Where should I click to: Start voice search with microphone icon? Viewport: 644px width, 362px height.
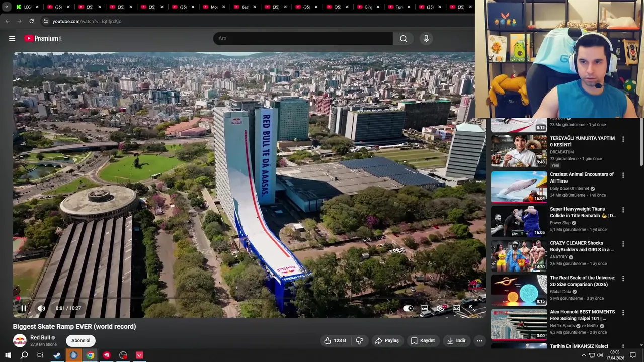426,39
